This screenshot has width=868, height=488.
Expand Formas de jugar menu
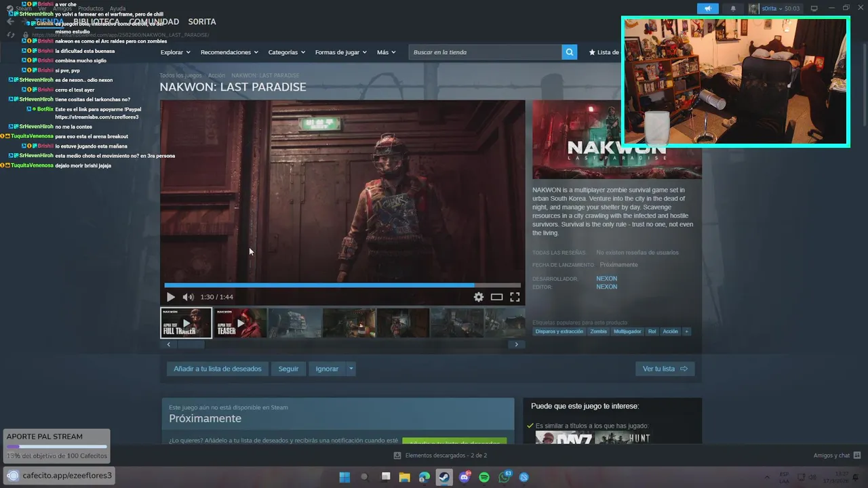tap(340, 52)
